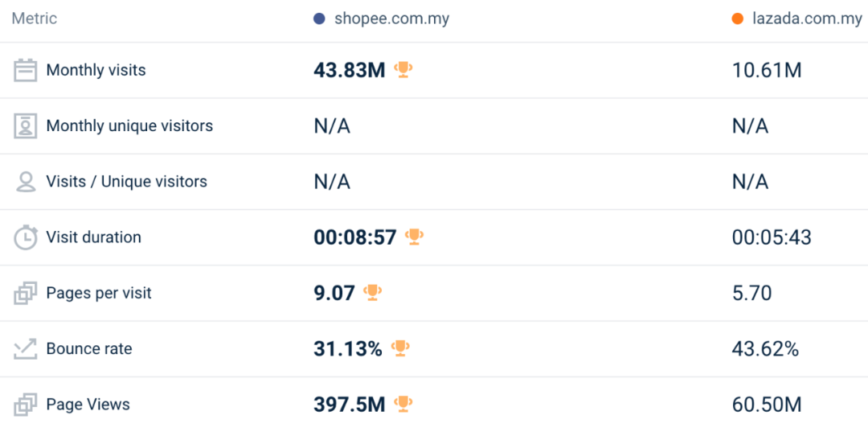Click the Visit duration stopwatch icon
The width and height of the screenshot is (868, 428).
[26, 237]
